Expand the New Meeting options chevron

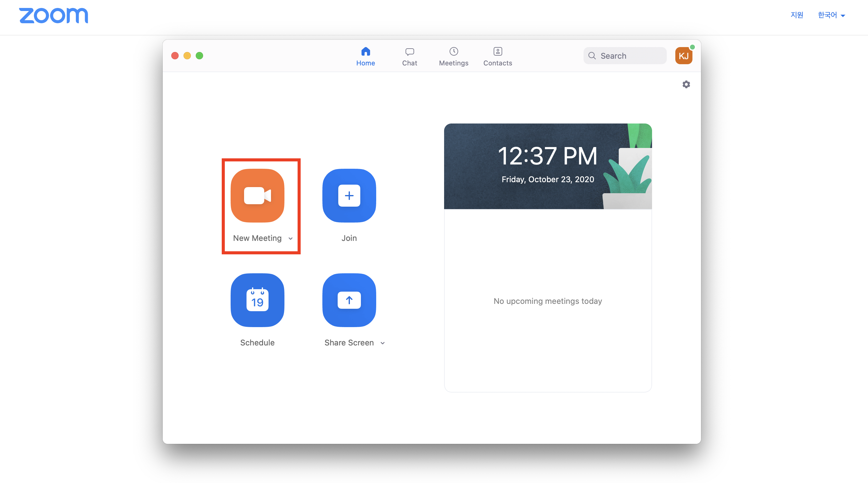tap(291, 238)
